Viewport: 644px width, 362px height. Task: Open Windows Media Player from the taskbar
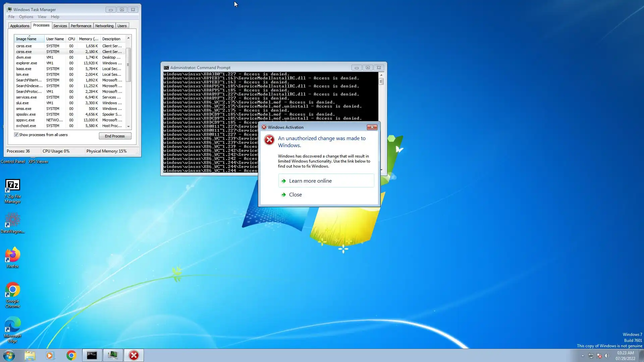(x=50, y=355)
